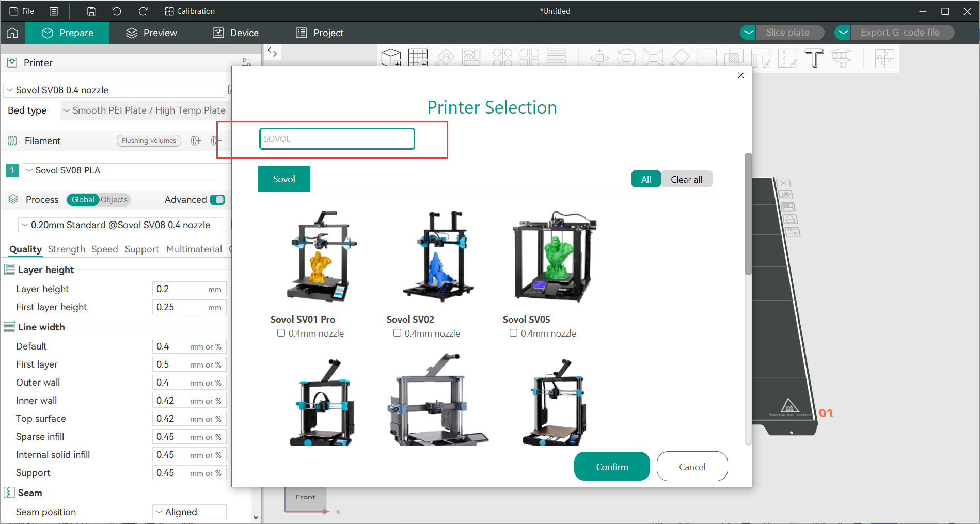The image size is (980, 524).
Task: Add a new object with the cube icon
Action: 391,57
